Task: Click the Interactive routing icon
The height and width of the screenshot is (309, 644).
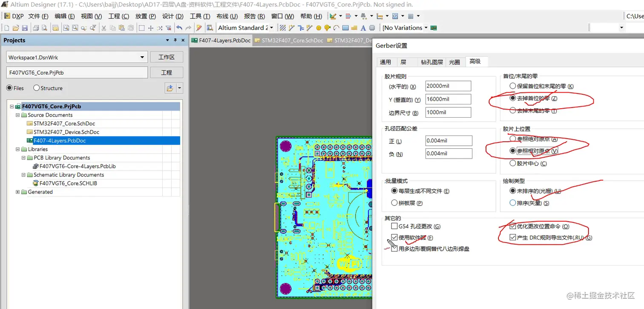Action: coord(292,28)
